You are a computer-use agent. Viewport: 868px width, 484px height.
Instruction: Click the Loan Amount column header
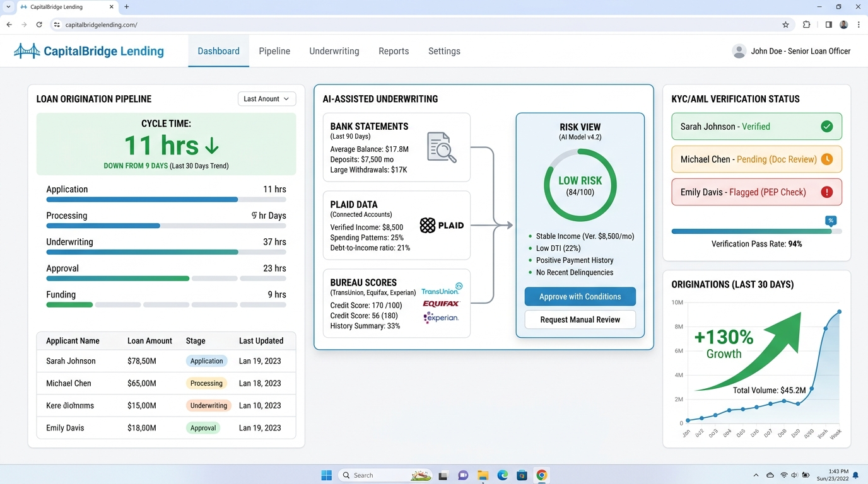point(150,341)
